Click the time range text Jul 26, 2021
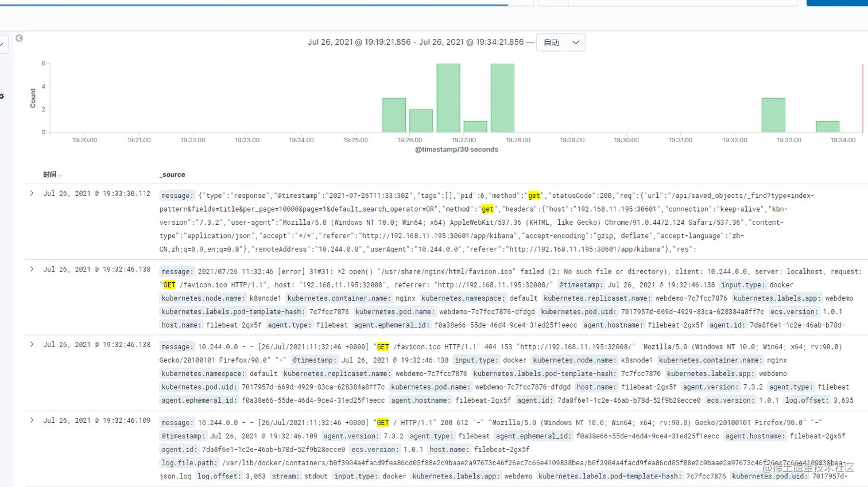868x487 pixels. pos(416,42)
